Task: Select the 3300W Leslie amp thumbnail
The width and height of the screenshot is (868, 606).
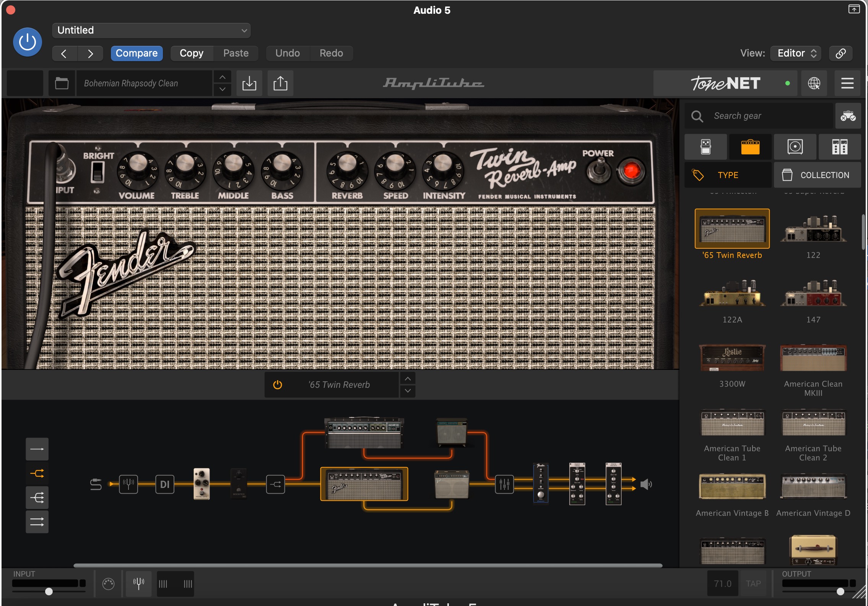Action: 732,358
